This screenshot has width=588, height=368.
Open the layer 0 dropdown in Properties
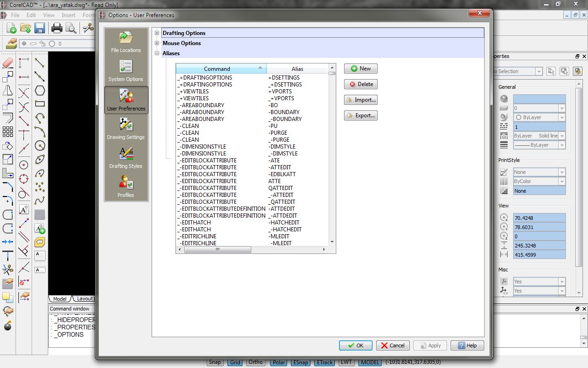[x=562, y=108]
